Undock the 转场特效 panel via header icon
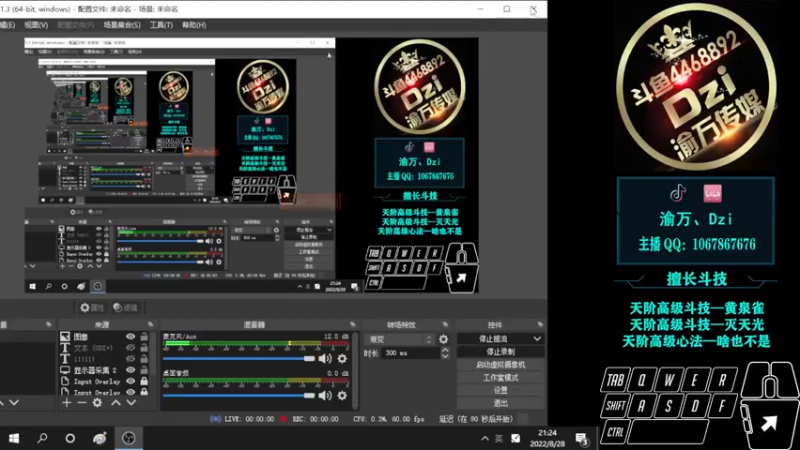 pos(445,324)
